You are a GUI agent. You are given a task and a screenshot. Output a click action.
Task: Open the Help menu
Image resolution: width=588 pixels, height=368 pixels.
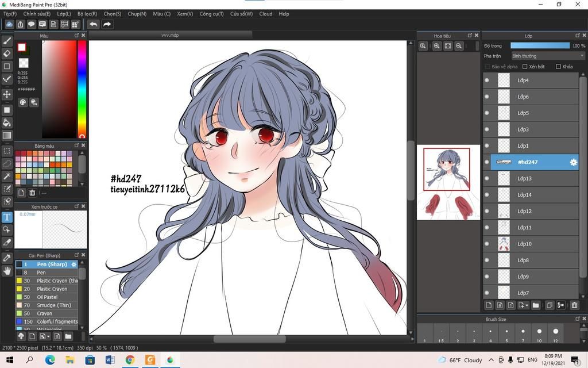coord(284,14)
